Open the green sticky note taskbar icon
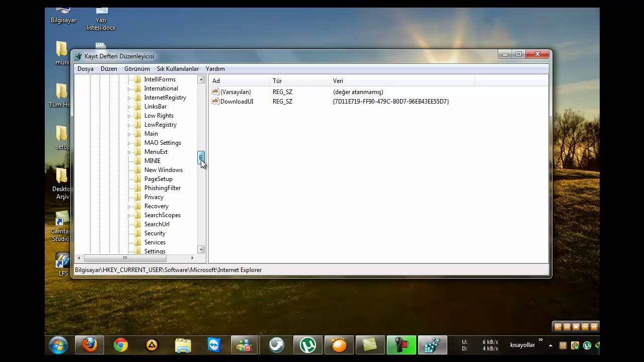This screenshot has width=644, height=362. click(x=370, y=345)
